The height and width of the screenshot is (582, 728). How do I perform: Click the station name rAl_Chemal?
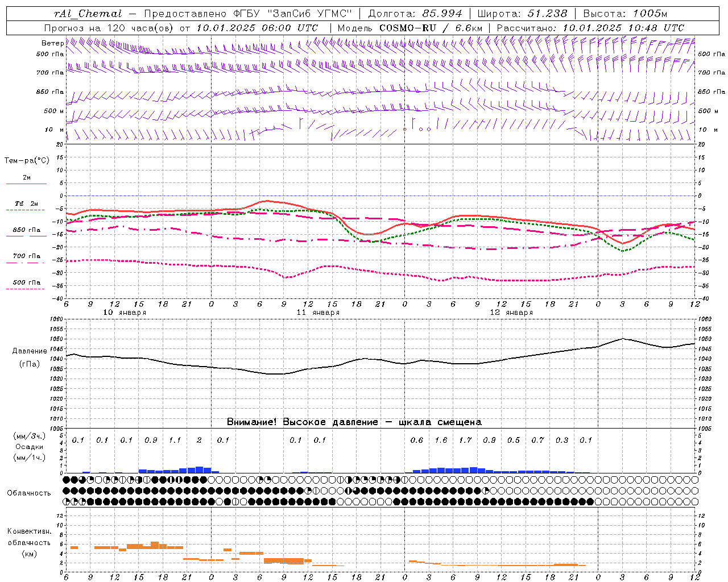(x=88, y=14)
